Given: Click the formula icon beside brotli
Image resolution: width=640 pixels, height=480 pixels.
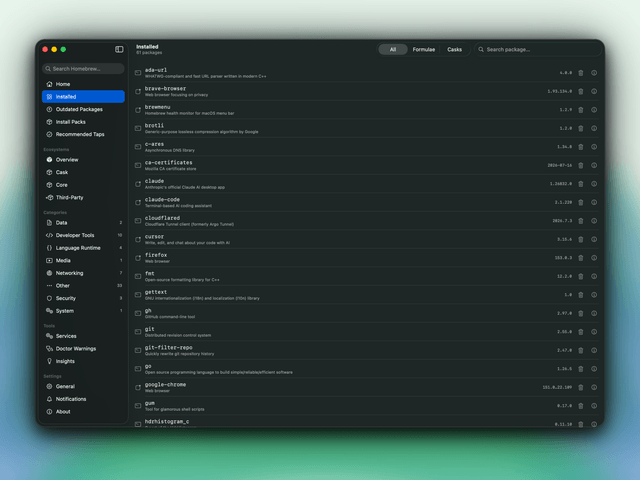Looking at the screenshot, I should point(138,129).
